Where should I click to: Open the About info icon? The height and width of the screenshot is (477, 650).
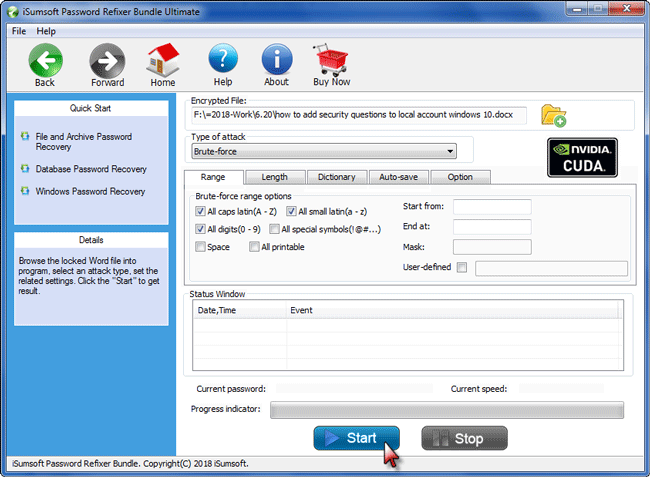(277, 60)
